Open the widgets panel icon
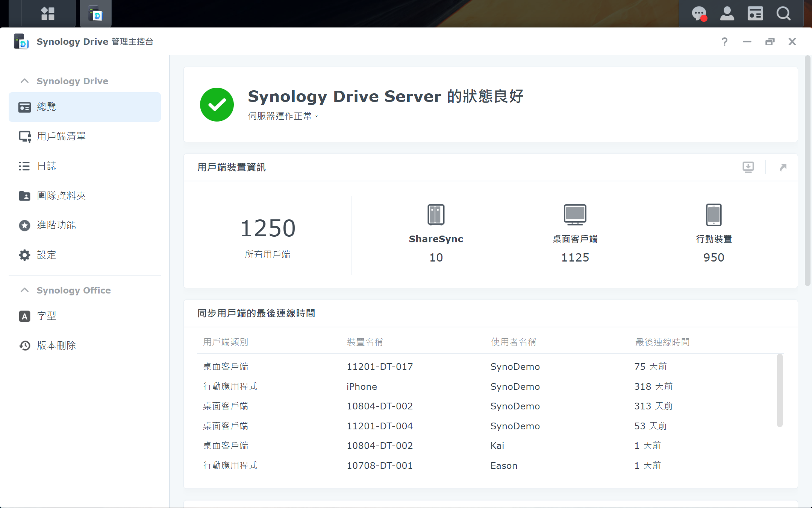812x508 pixels. coord(755,14)
